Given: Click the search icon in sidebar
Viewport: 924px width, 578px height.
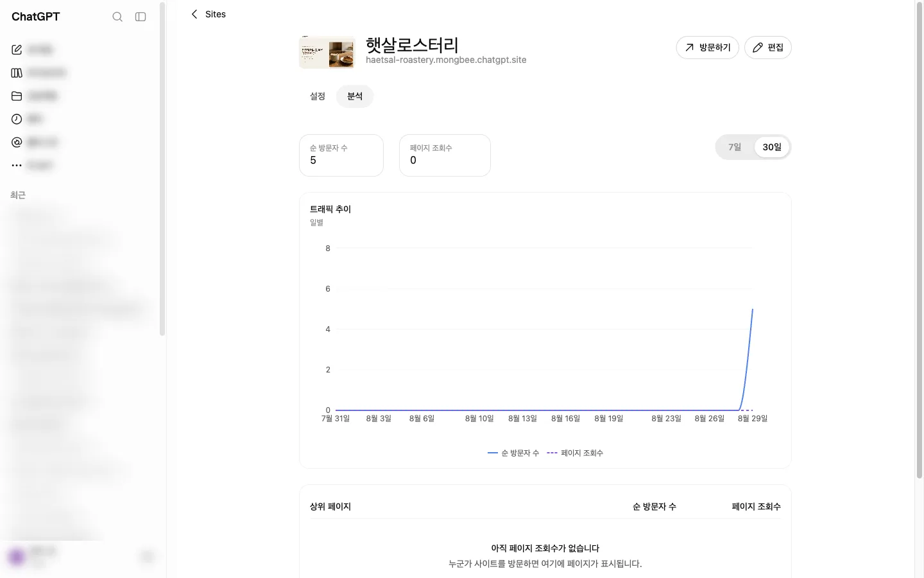Looking at the screenshot, I should click(x=117, y=17).
